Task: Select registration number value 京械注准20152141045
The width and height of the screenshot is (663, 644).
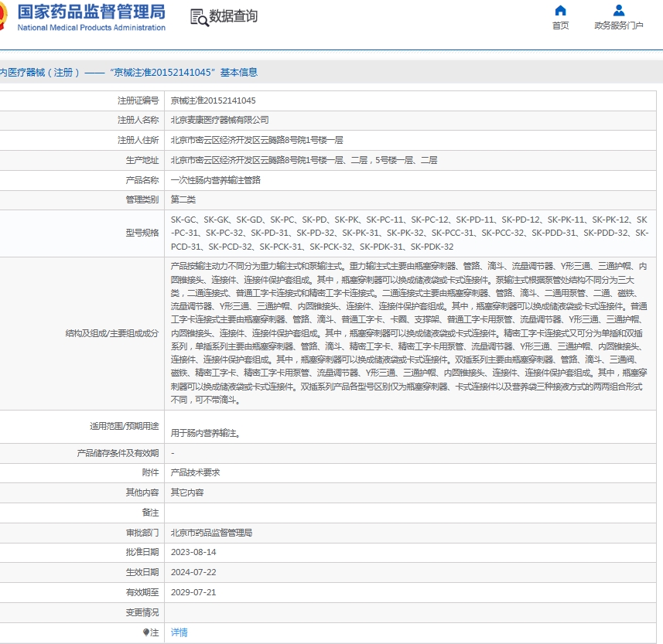Action: coord(213,101)
